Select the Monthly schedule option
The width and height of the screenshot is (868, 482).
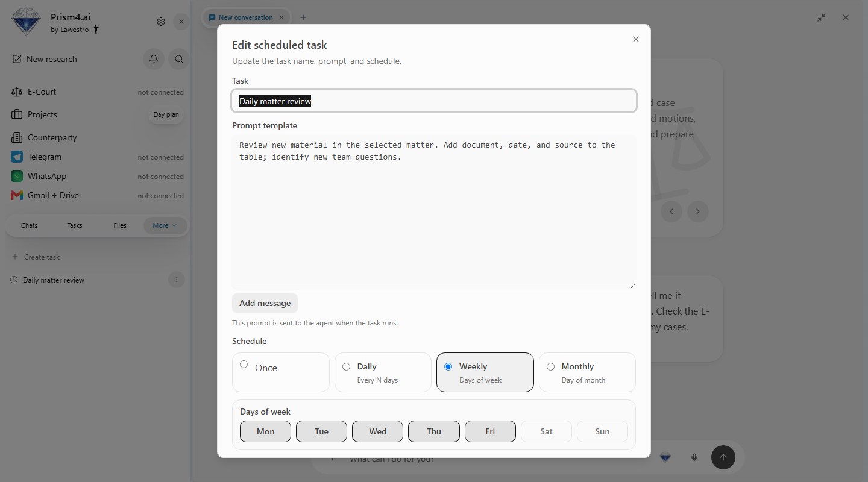click(x=587, y=372)
